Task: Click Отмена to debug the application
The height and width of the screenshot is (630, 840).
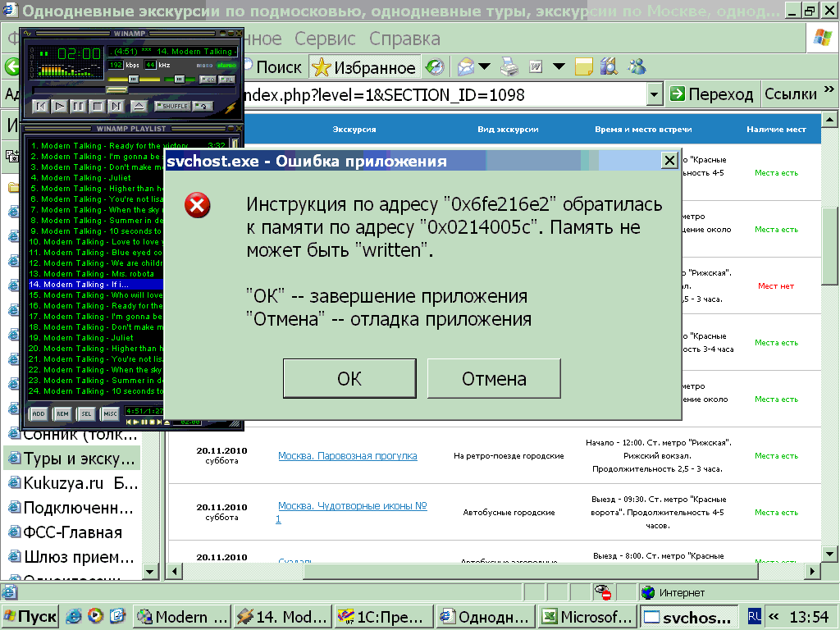Action: [x=494, y=378]
